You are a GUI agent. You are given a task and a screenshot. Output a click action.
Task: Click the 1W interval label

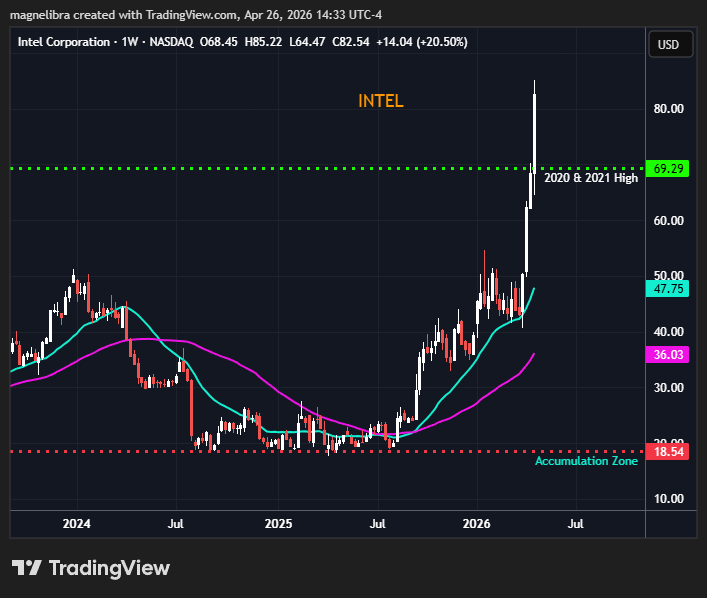(129, 42)
